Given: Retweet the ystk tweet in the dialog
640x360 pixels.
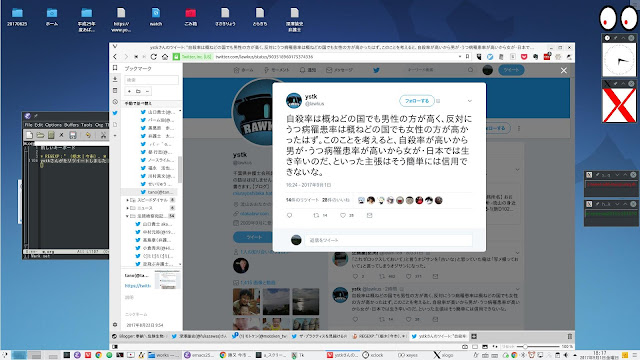Looking at the screenshot, I should 316,216.
